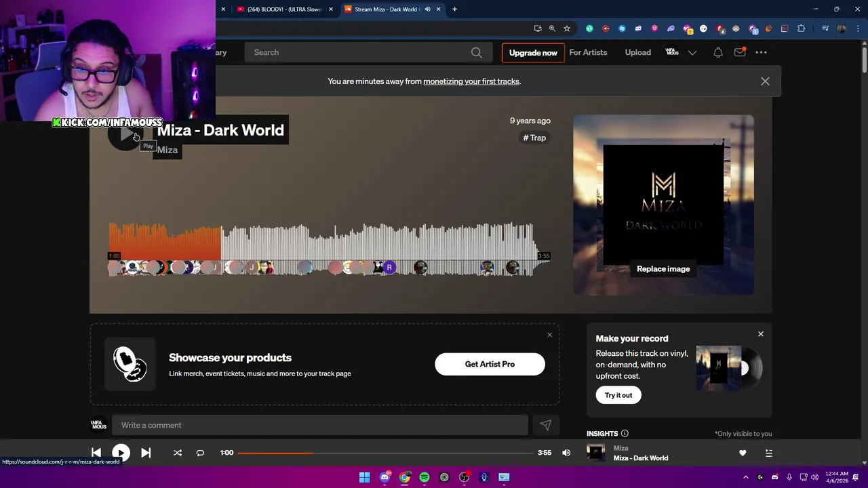Close the Showcase your products card
The height and width of the screenshot is (488, 868).
tap(549, 335)
